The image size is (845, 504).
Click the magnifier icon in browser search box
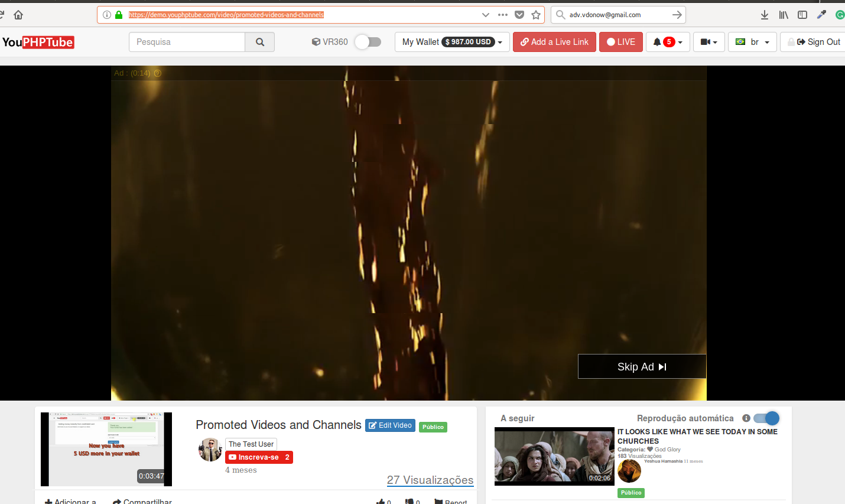click(x=560, y=15)
